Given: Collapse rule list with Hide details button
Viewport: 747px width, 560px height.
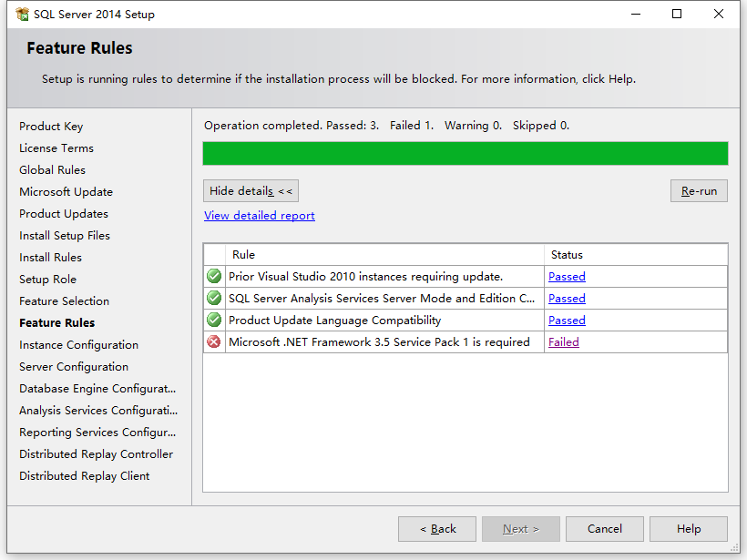Looking at the screenshot, I should pyautogui.click(x=251, y=191).
